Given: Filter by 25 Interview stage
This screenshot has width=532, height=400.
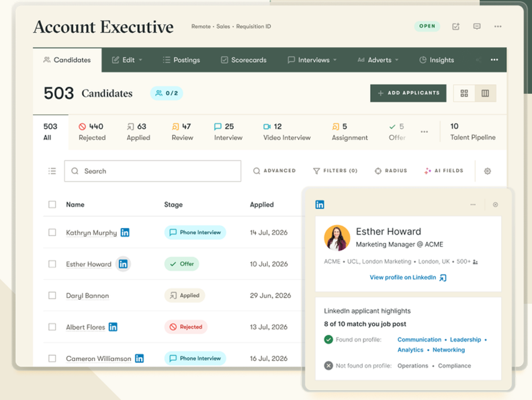Looking at the screenshot, I should (x=228, y=132).
